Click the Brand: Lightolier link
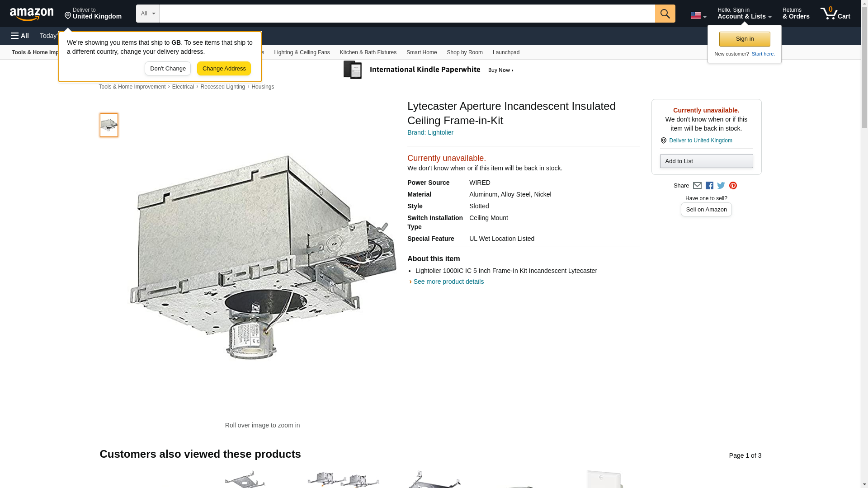868x488 pixels. click(x=430, y=132)
